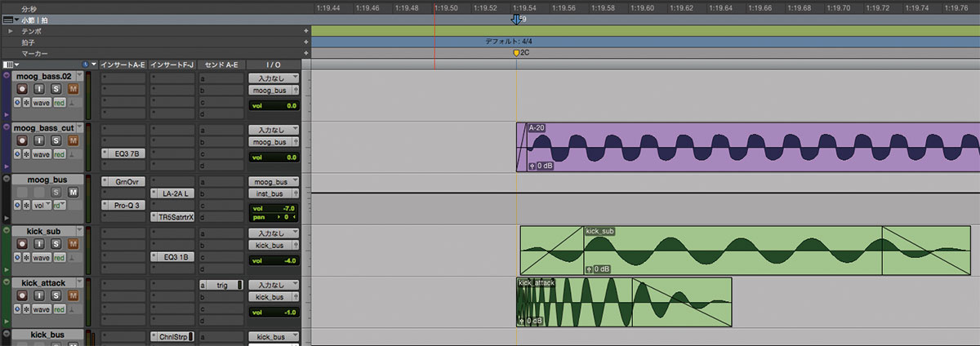Screen dimensions: 980x346
Task: Toggle mute on kick_sub track
Action: coord(73,244)
